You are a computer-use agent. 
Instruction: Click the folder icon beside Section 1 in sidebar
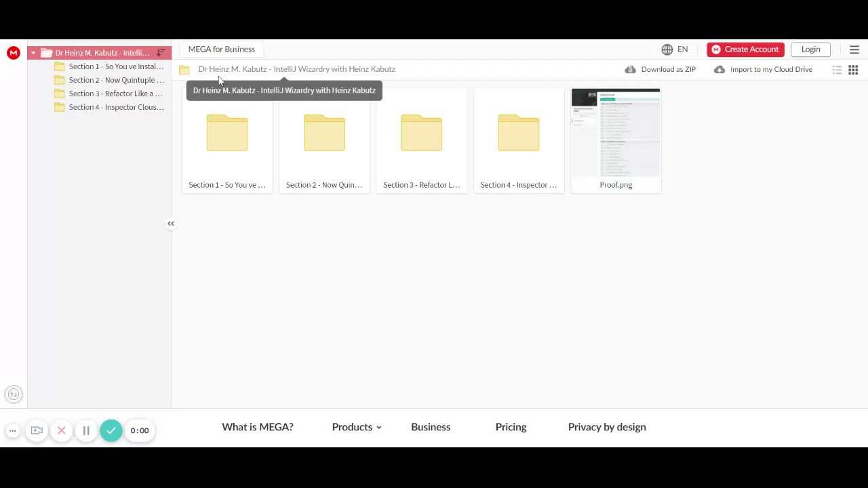[x=60, y=66]
